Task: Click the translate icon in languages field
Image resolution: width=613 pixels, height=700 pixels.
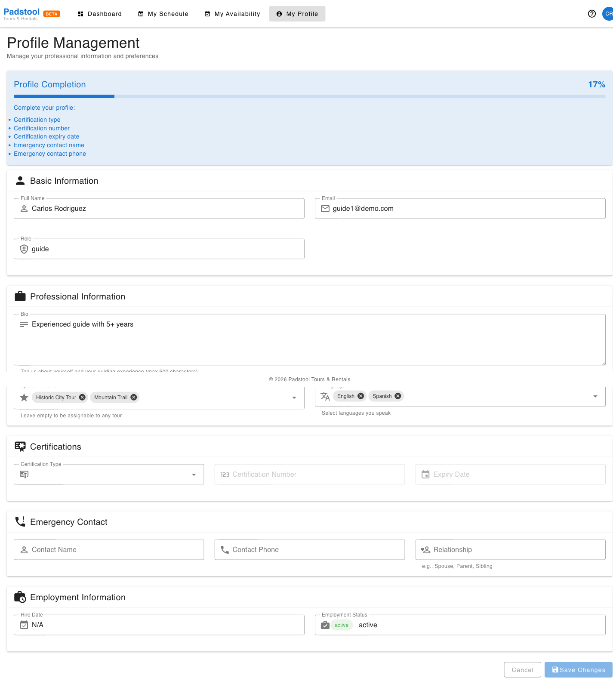Action: click(x=325, y=396)
